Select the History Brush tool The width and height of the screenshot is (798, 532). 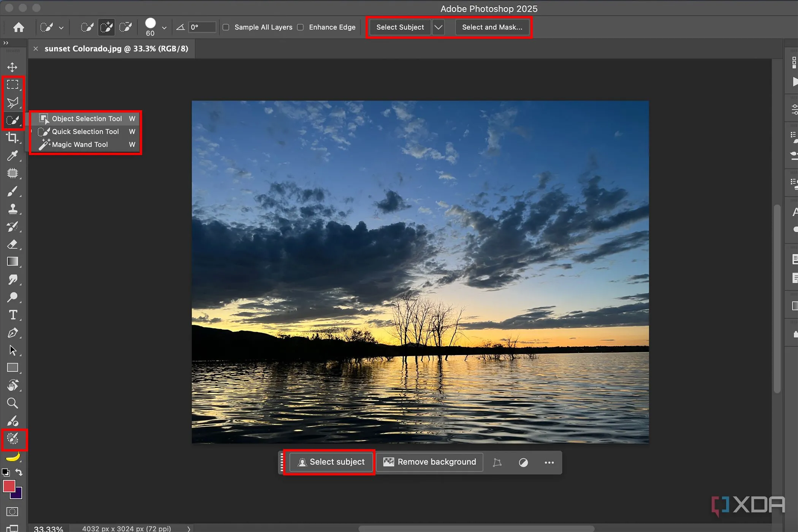(x=13, y=226)
